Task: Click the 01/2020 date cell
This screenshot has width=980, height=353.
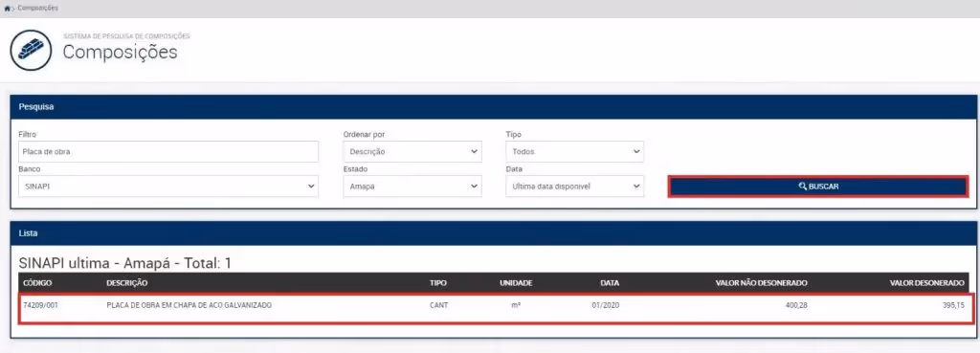Action: tap(605, 305)
